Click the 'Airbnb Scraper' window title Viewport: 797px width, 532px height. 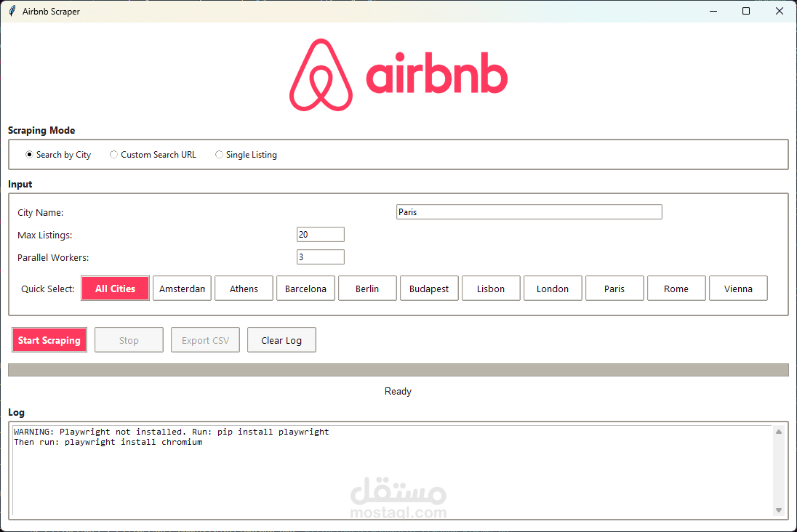point(51,11)
